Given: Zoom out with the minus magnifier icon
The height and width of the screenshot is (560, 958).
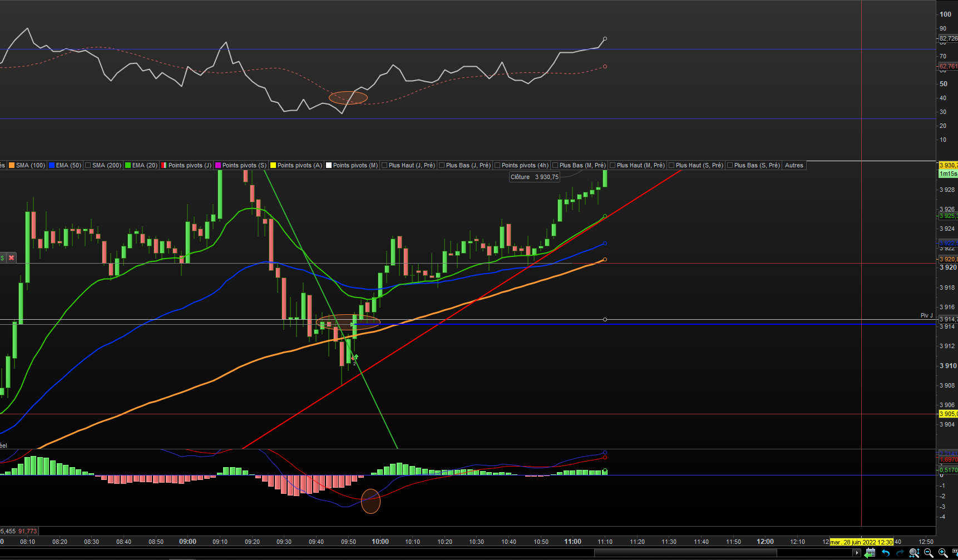Looking at the screenshot, I should click(929, 553).
